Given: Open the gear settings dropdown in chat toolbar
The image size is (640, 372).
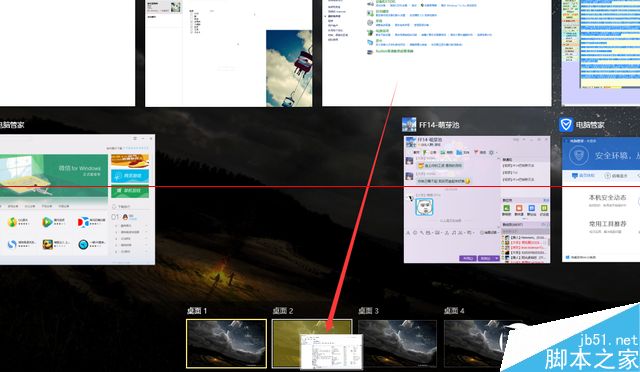Looking at the screenshot, I should click(x=493, y=152).
